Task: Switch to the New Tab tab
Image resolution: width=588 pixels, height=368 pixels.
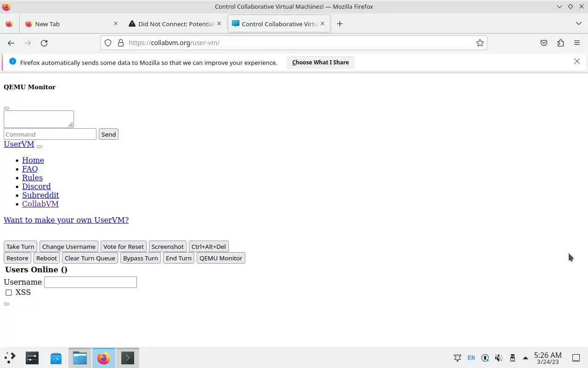Action: [72, 24]
